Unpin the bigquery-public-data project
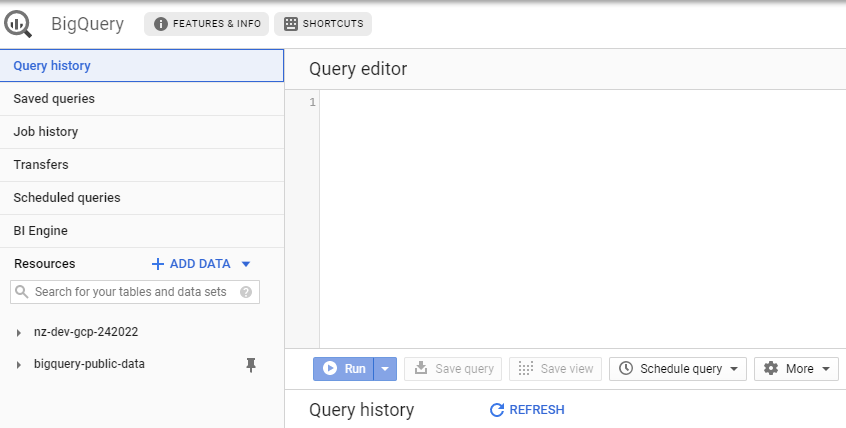Screen dimensions: 846x428 coord(251,365)
